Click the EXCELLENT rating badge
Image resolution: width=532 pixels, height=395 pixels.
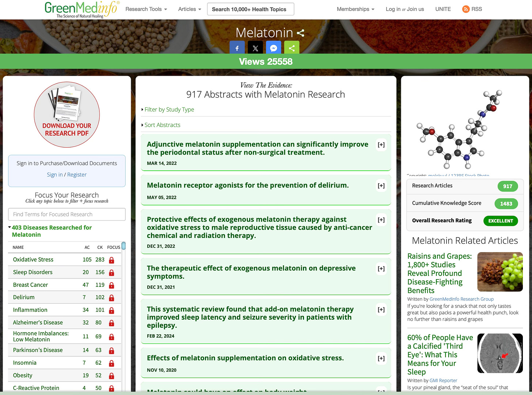click(501, 221)
